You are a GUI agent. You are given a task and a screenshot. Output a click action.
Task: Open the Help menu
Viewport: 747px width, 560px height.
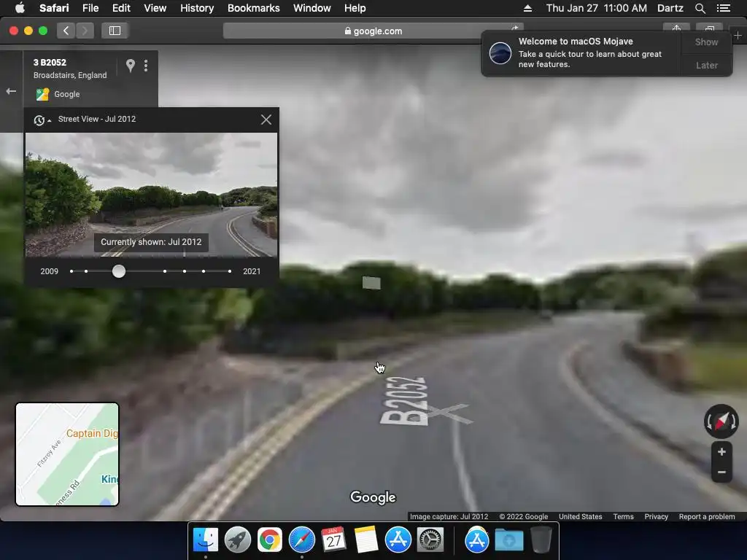coord(355,8)
